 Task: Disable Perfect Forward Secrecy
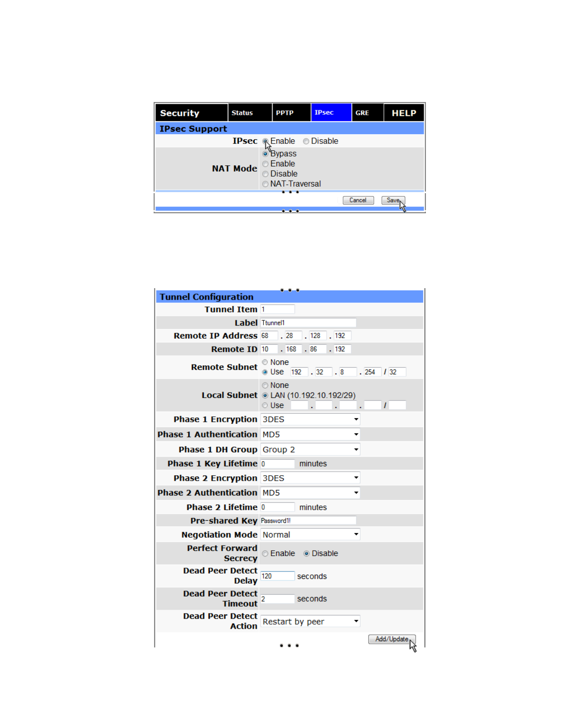[306, 554]
